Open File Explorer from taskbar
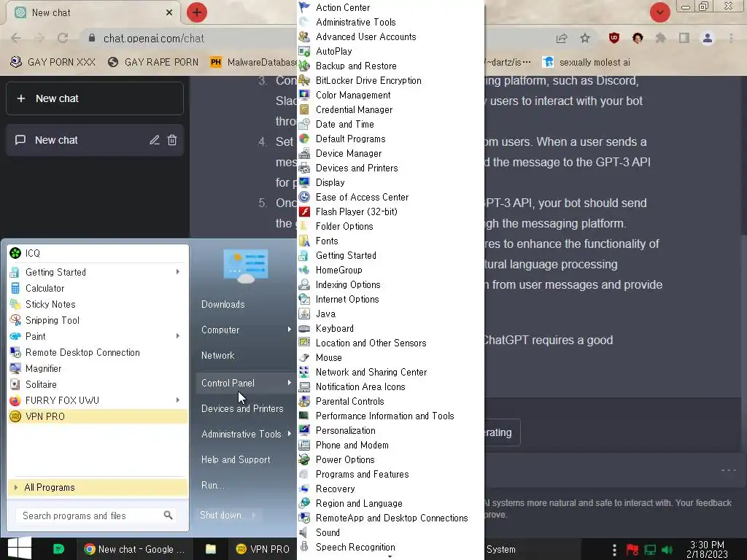This screenshot has width=747, height=560. 211,549
